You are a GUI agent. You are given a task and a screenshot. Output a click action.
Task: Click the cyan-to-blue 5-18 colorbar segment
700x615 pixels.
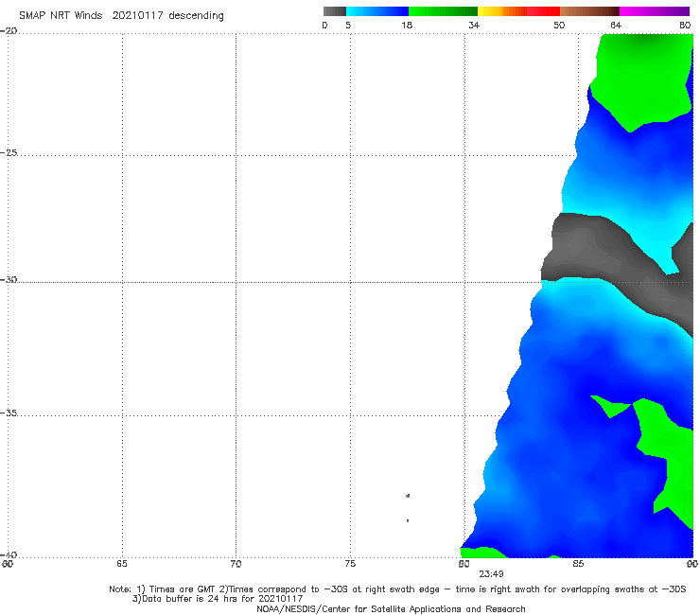[x=377, y=11]
